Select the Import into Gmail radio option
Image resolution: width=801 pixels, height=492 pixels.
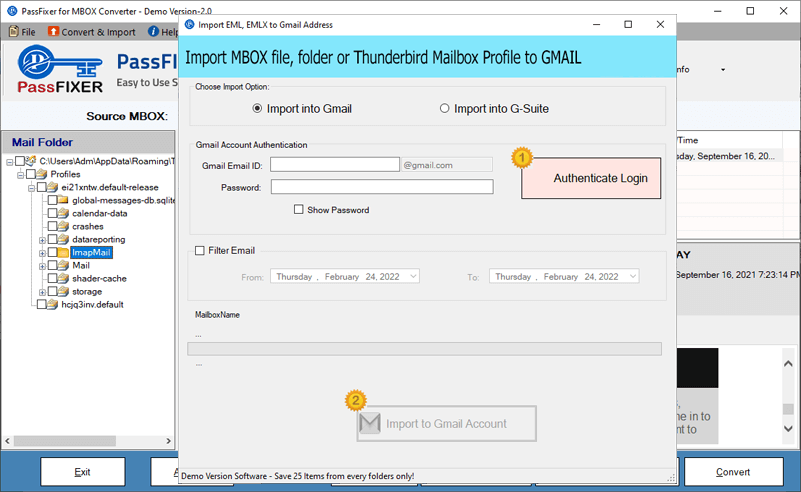tap(257, 108)
